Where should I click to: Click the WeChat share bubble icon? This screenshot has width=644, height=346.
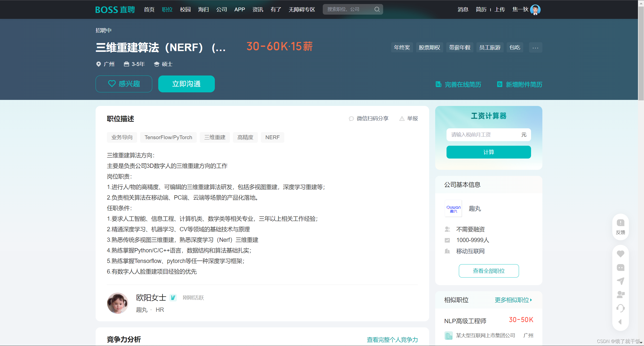pyautogui.click(x=351, y=119)
